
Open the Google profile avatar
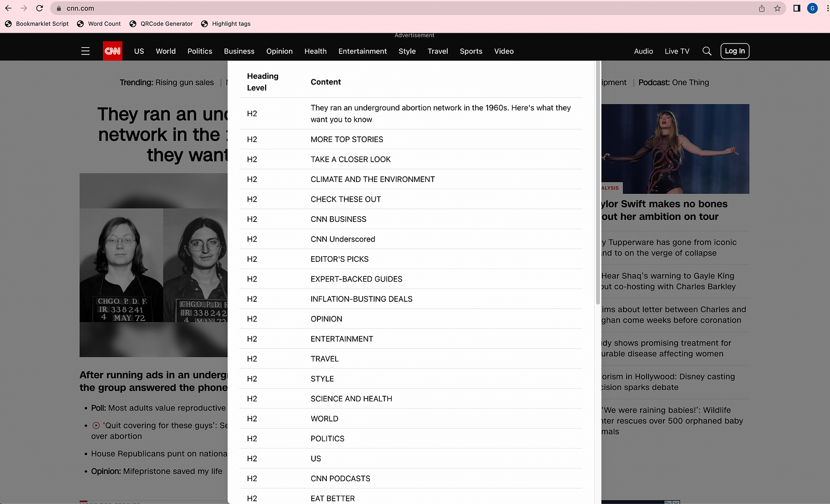[x=812, y=8]
